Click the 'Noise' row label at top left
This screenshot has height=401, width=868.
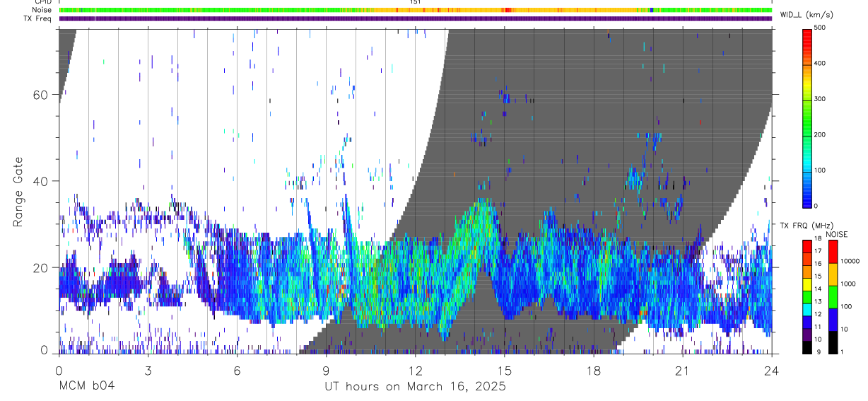point(41,10)
